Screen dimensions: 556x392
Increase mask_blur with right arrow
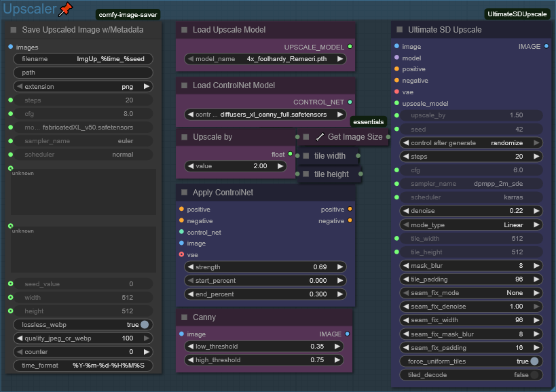[x=536, y=266]
